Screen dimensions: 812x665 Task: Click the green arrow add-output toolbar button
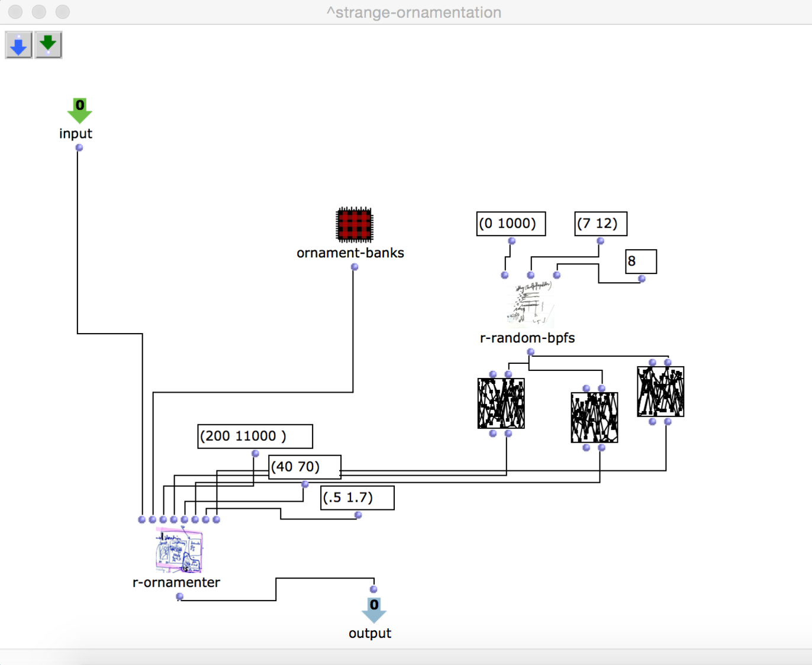pos(48,45)
